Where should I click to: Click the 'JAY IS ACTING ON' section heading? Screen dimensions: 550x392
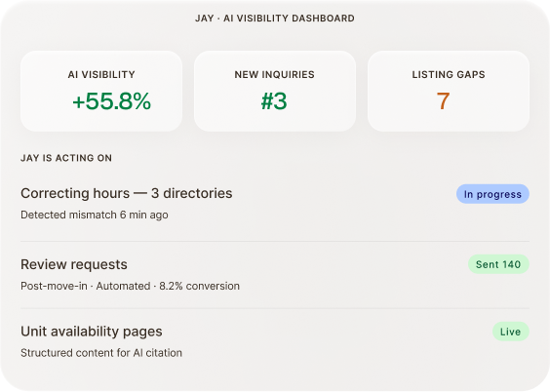pyautogui.click(x=66, y=158)
